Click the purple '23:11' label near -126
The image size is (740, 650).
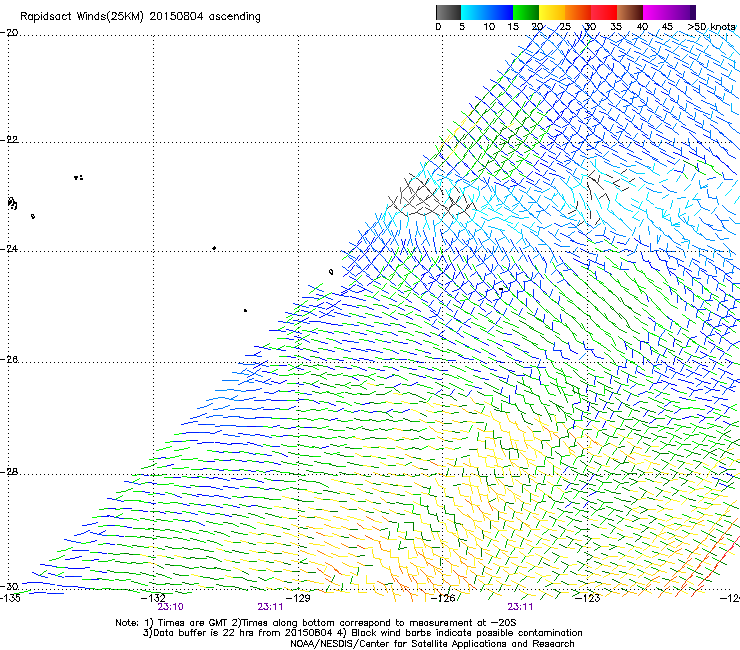[520, 607]
